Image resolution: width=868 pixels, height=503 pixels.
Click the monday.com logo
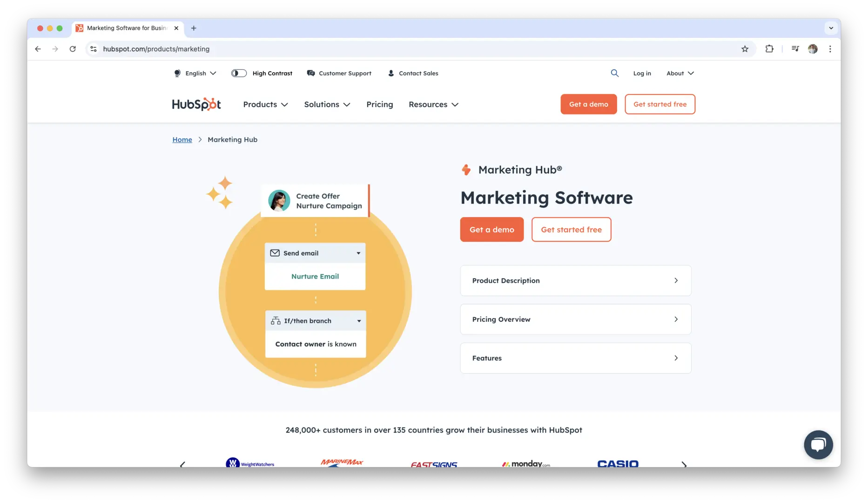click(x=525, y=463)
